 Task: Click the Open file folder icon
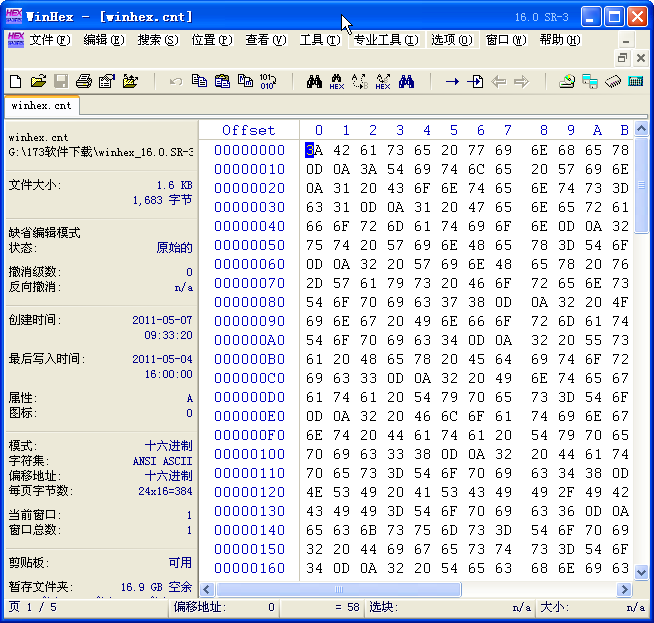pos(38,82)
